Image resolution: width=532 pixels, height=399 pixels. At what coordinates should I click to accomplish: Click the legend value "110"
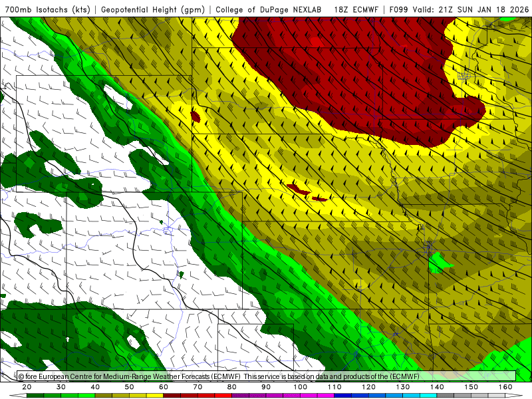[x=334, y=387]
